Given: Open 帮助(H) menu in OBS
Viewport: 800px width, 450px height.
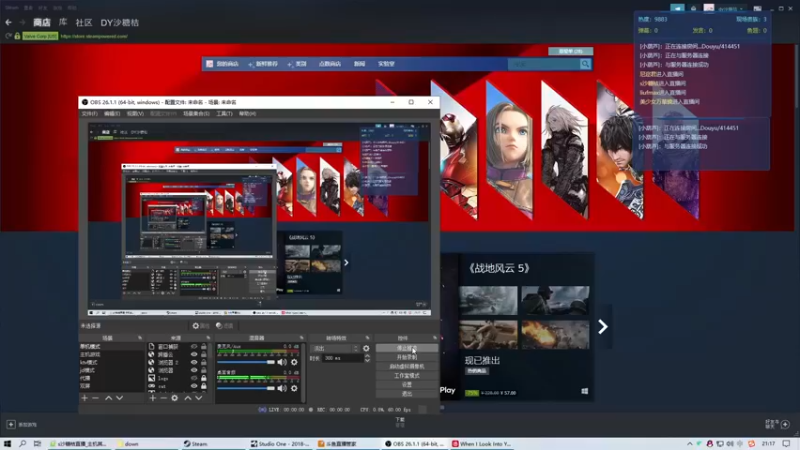Looking at the screenshot, I should pyautogui.click(x=247, y=113).
